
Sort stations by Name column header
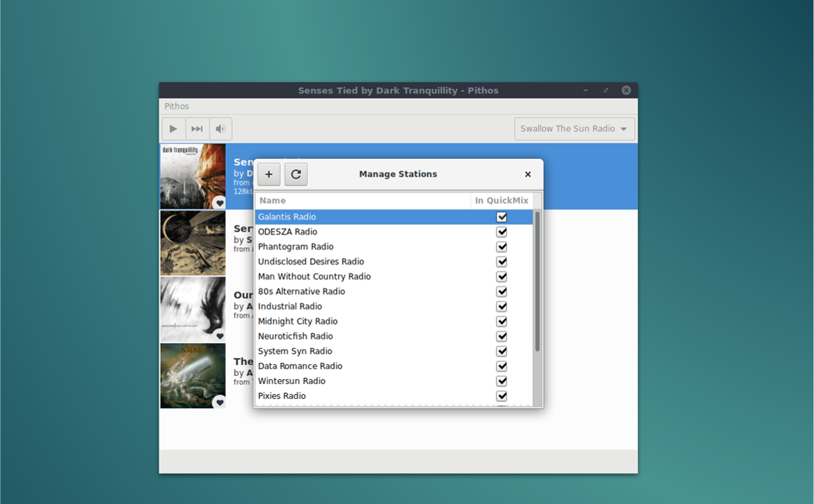click(363, 201)
